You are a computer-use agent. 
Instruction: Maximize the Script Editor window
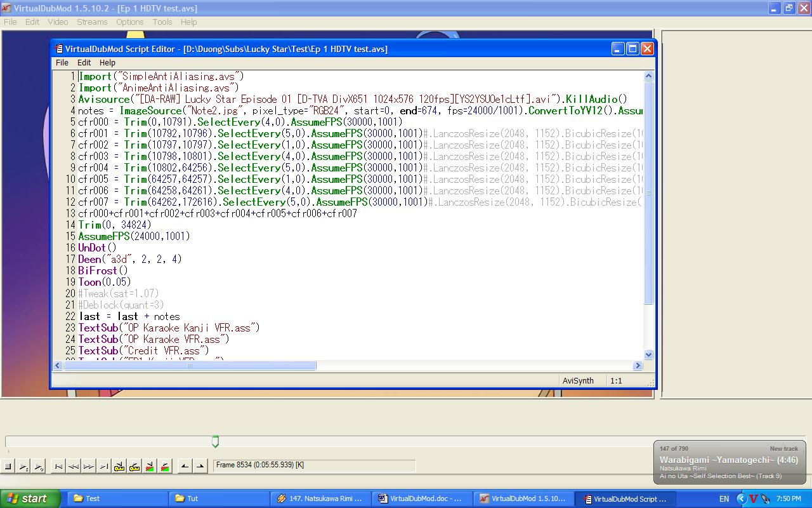632,49
